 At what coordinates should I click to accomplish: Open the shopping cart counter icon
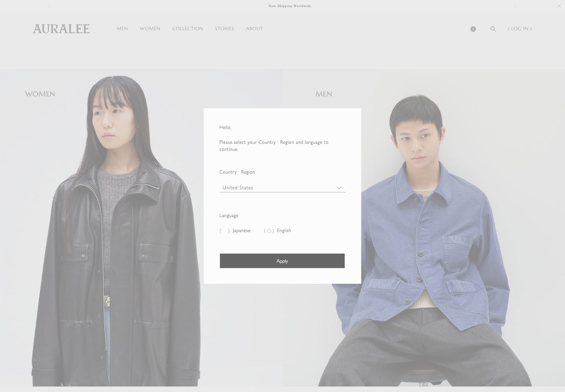(473, 29)
